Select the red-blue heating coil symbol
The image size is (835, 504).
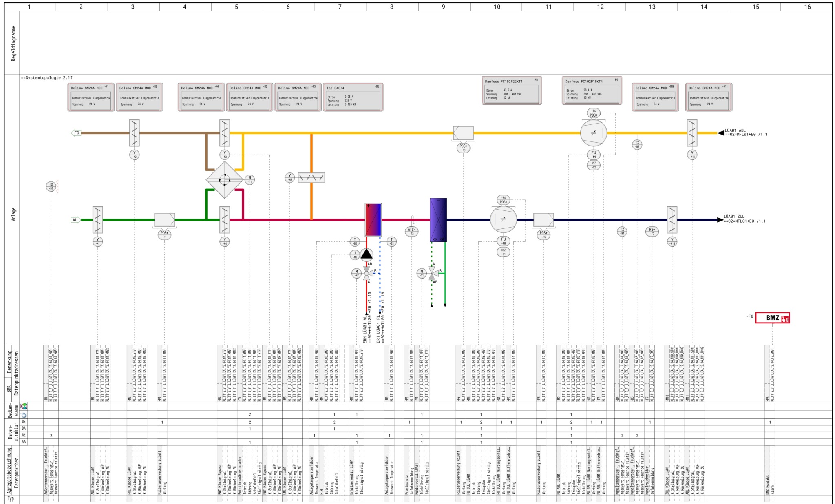[373, 220]
